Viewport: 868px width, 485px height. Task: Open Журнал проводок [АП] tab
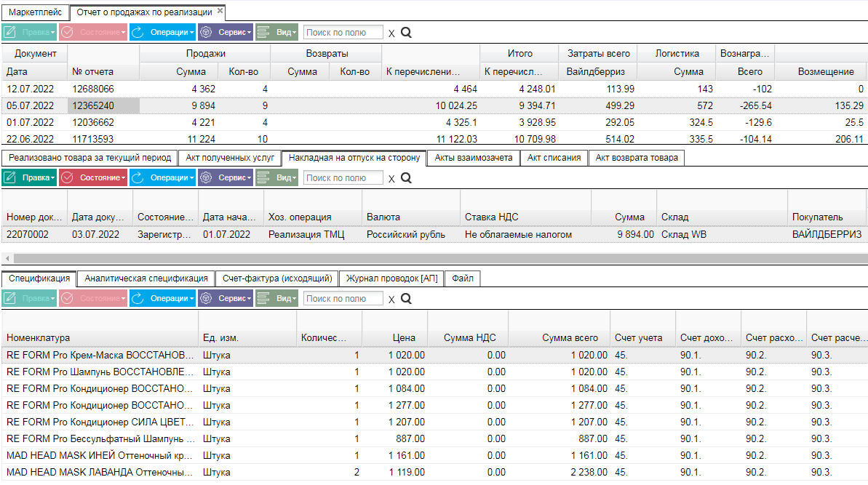click(392, 278)
